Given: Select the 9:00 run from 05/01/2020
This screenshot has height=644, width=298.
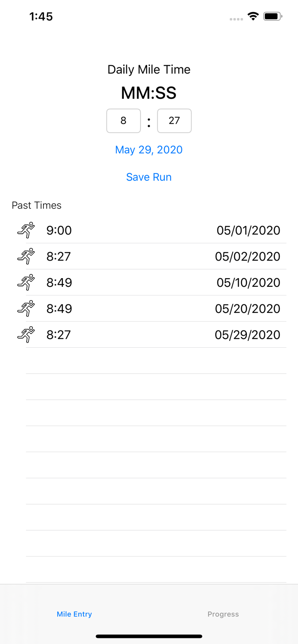Looking at the screenshot, I should 148,230.
